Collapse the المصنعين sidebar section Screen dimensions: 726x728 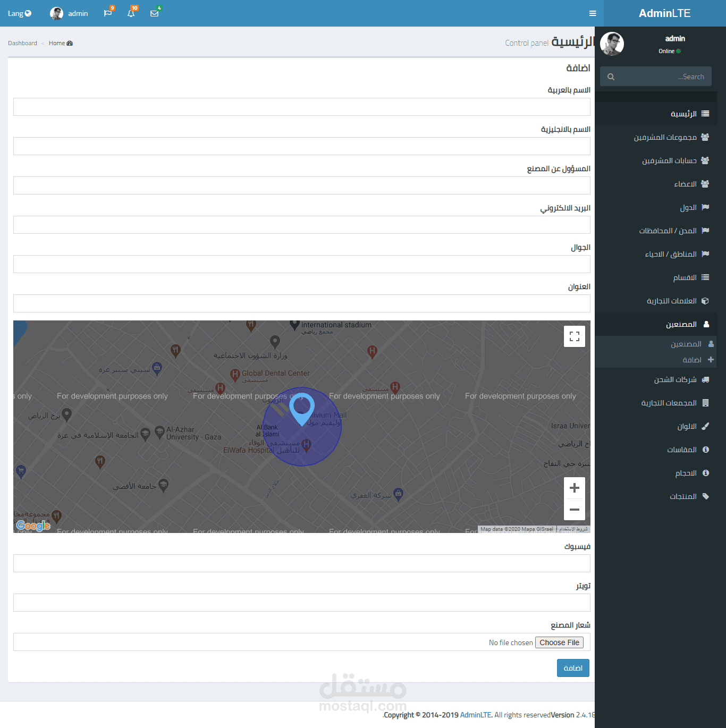(x=681, y=324)
